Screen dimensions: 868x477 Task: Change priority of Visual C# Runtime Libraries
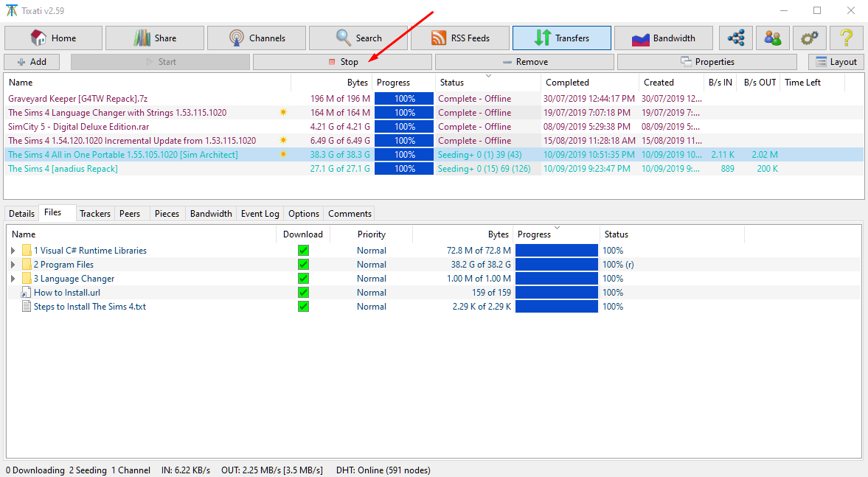coord(372,251)
